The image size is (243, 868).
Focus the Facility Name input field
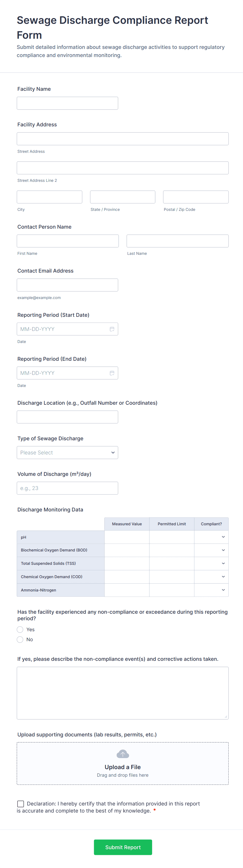[x=67, y=103]
